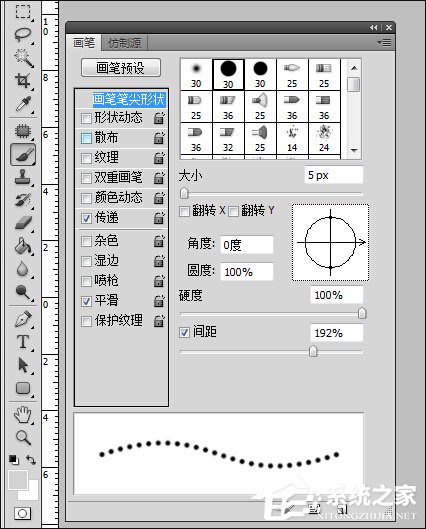This screenshot has height=529, width=426.
Task: Adjust the 大小 size slider handle
Action: 184,193
